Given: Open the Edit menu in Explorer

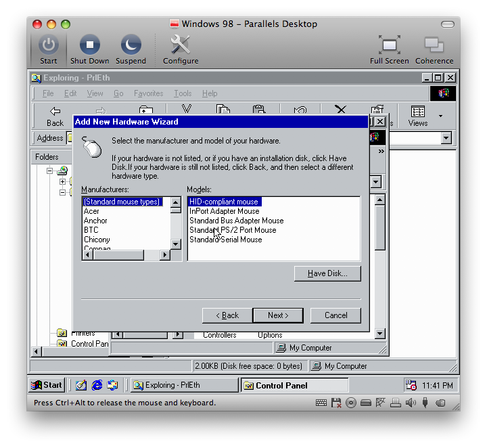Looking at the screenshot, I should pos(70,93).
